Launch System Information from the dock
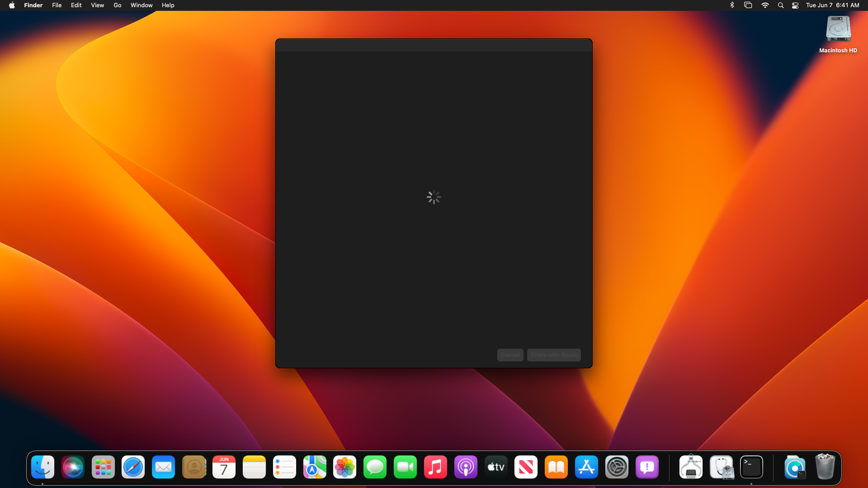This screenshot has width=868, height=488. (x=691, y=467)
